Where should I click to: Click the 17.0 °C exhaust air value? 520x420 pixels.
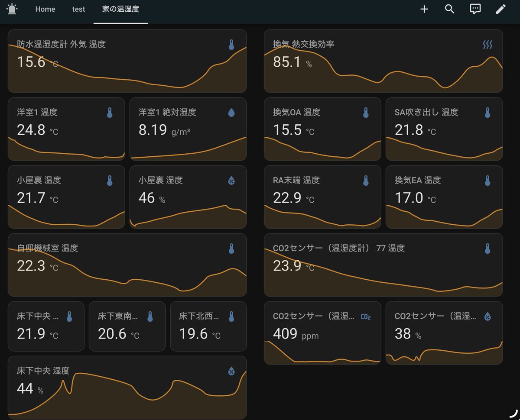[415, 198]
